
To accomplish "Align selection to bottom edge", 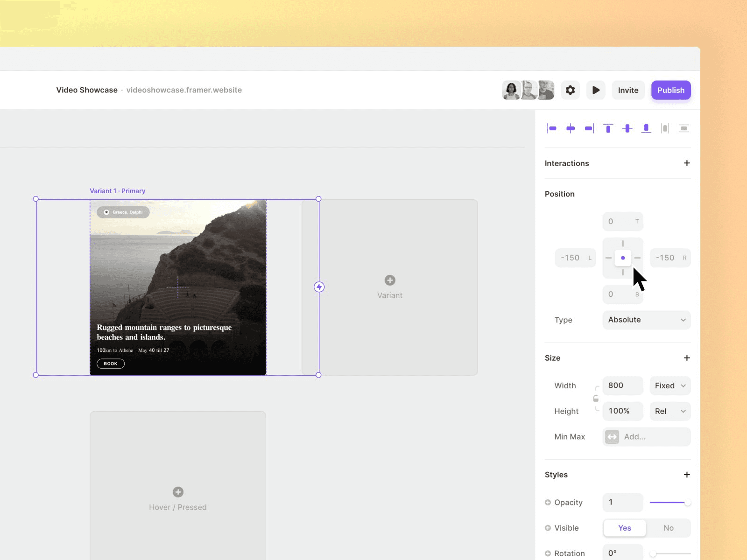I will tap(646, 128).
